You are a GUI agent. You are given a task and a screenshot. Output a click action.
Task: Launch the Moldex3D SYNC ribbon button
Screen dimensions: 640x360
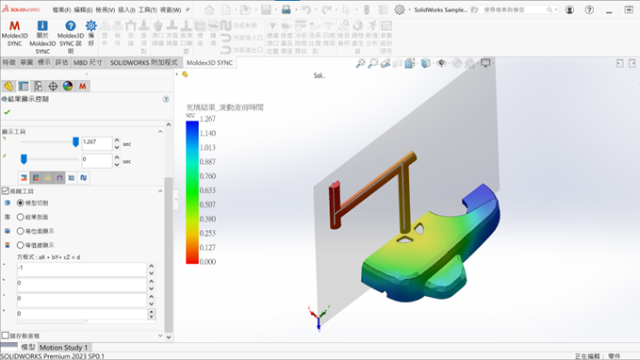click(x=14, y=33)
